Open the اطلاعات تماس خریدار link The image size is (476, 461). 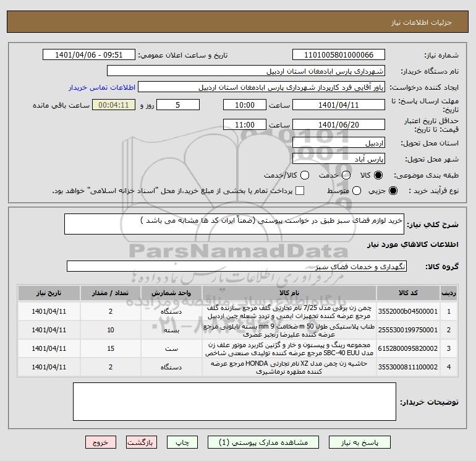pos(102,87)
